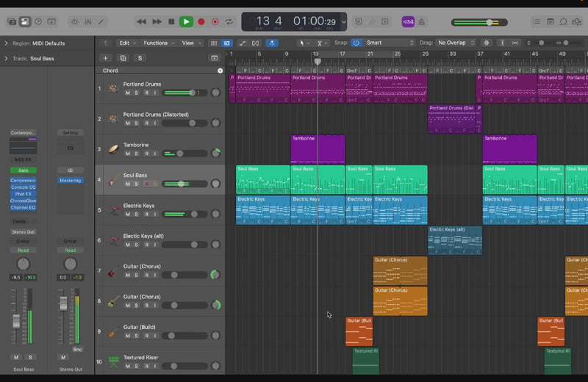Image resolution: width=588 pixels, height=382 pixels.
Task: Click the Stop transport button
Action: (171, 22)
